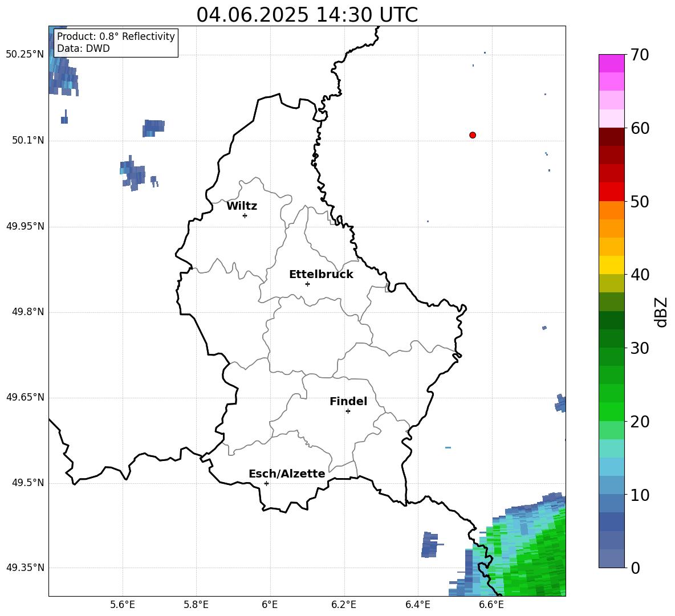
Task: Click the 'Product: 0.8° Reflectivity' text
Action: [x=116, y=36]
